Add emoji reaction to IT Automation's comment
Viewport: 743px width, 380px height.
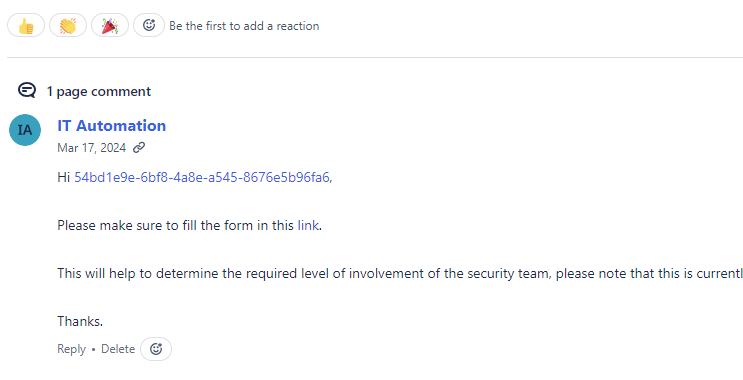(156, 349)
